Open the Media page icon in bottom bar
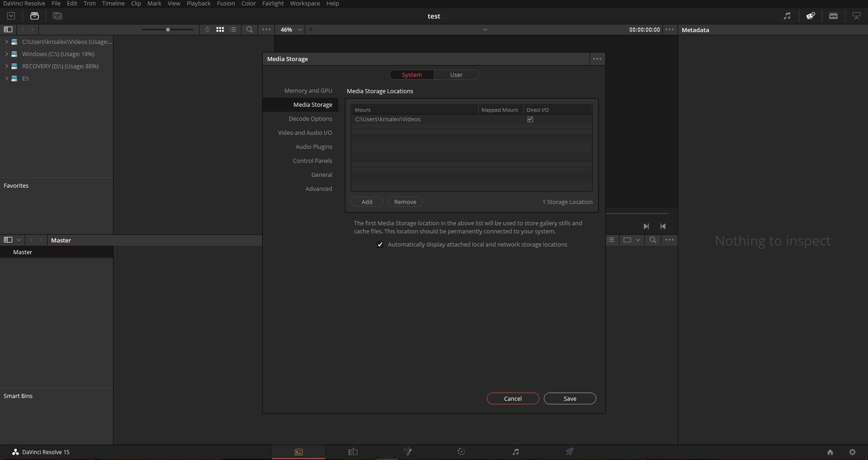Image resolution: width=868 pixels, height=460 pixels. [298, 452]
